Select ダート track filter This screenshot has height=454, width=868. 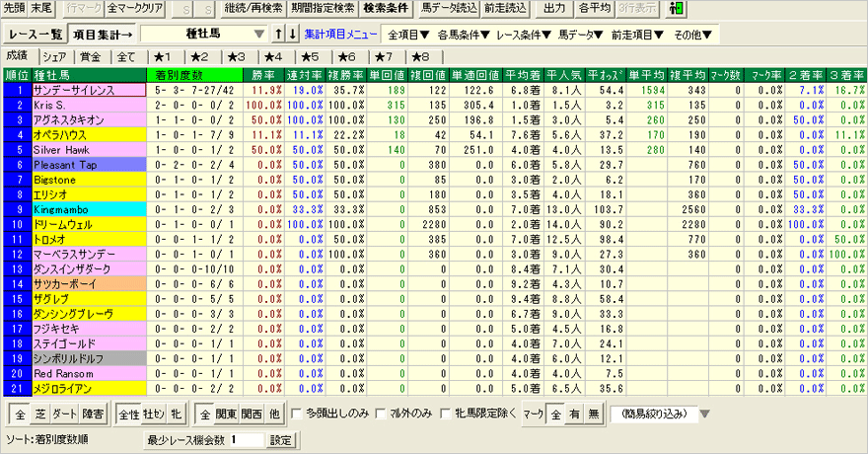click(x=65, y=415)
